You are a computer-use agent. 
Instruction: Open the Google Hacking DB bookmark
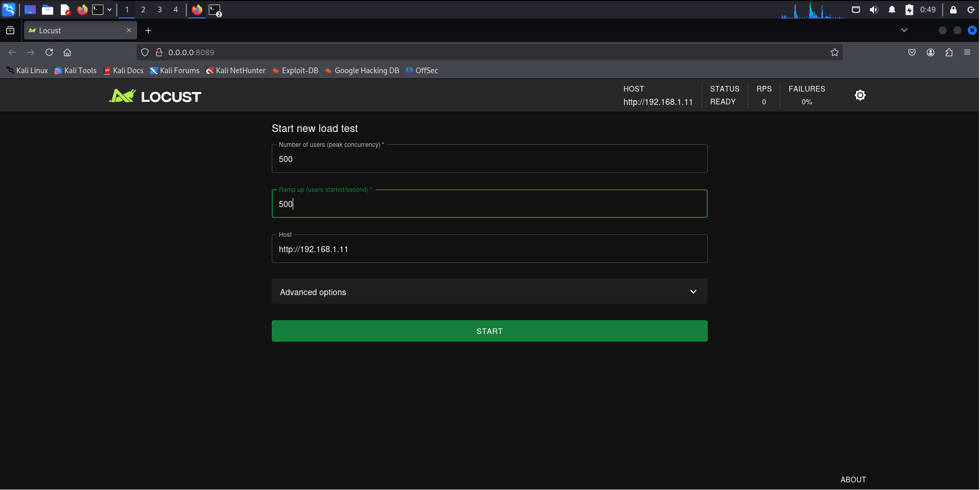(x=362, y=71)
